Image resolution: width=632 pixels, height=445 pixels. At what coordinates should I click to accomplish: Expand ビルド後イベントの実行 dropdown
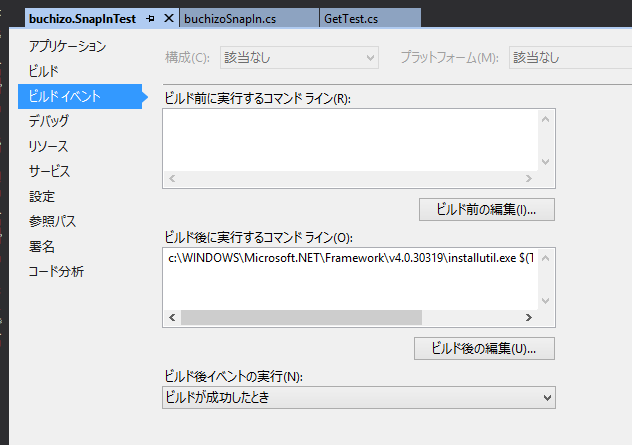pyautogui.click(x=358, y=397)
